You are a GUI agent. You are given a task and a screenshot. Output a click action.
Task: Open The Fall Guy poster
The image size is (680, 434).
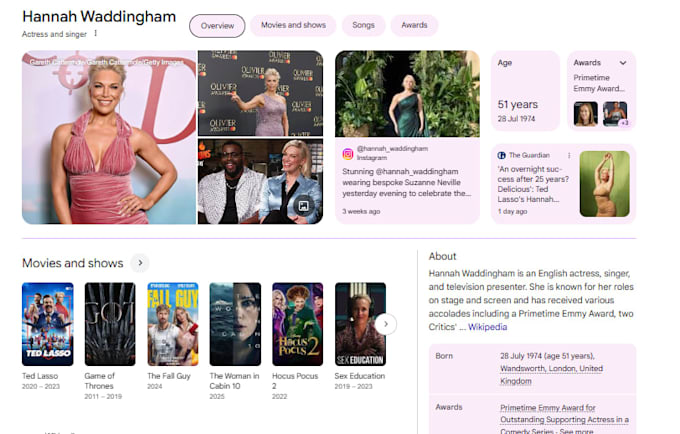pos(173,324)
